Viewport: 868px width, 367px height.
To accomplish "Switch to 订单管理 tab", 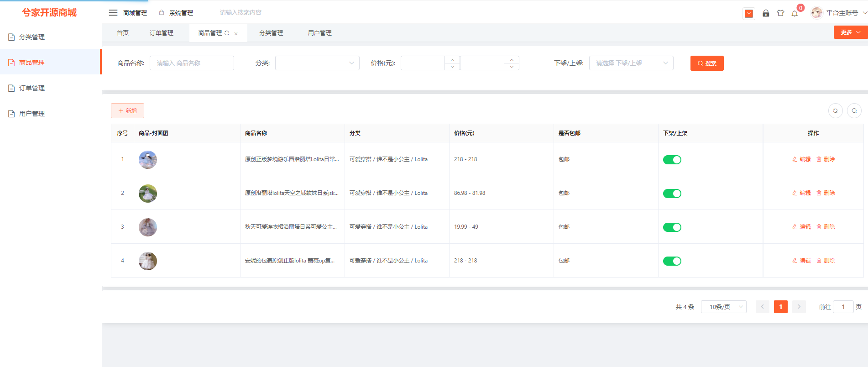I will tap(162, 33).
